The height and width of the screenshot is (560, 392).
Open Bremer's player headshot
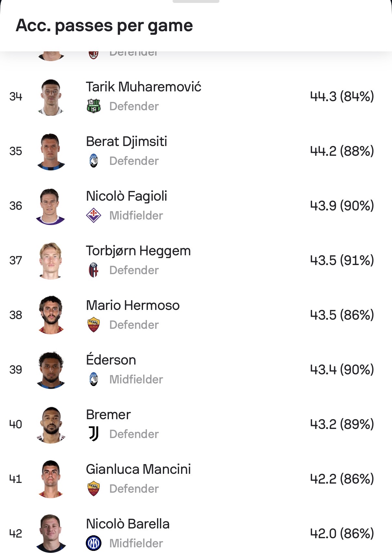tap(50, 425)
